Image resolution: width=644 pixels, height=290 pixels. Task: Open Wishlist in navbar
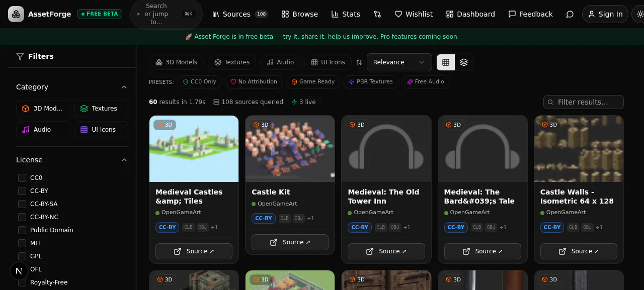tap(414, 14)
